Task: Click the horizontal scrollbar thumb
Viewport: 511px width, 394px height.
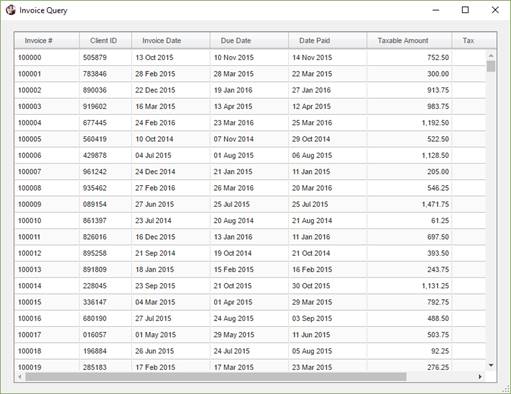Action: (216, 377)
